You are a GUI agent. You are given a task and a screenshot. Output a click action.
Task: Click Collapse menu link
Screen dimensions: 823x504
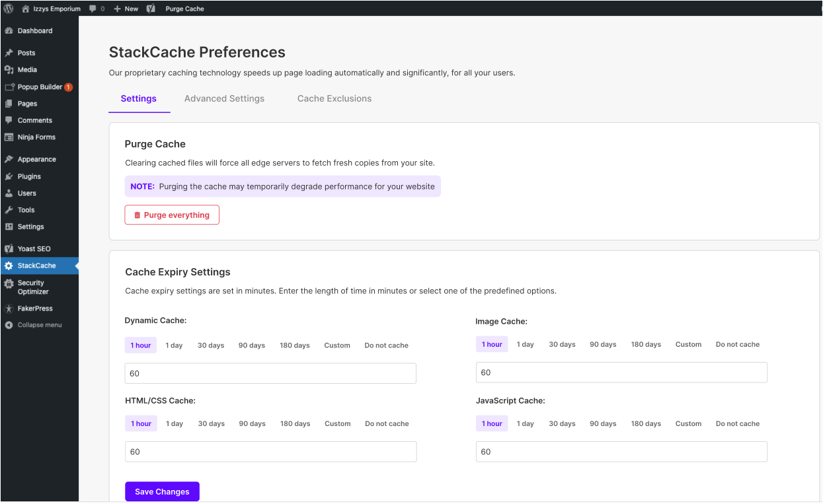pyautogui.click(x=40, y=325)
